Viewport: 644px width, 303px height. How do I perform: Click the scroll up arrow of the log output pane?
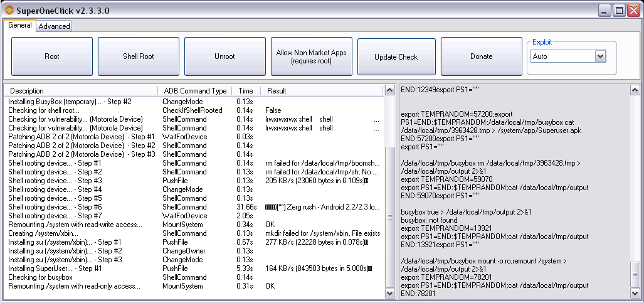point(635,90)
